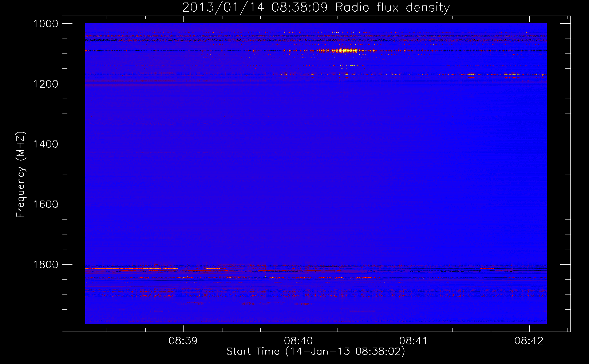This screenshot has width=589, height=364.
Task: Click the 08:40 time axis label
Action: (x=299, y=341)
